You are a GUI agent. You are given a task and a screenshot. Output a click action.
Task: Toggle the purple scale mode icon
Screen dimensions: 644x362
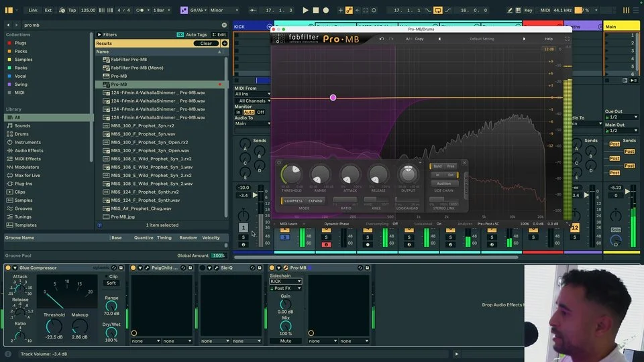click(184, 10)
